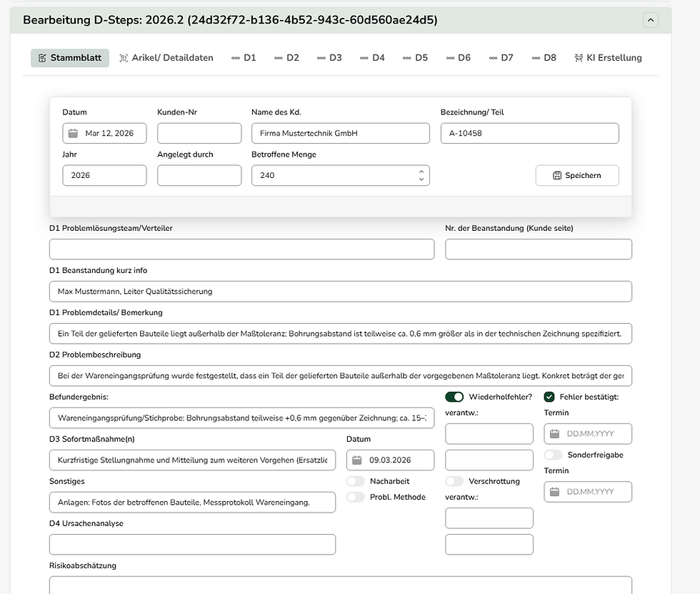Click last field under Verschrottung verantw.
The width and height of the screenshot is (700, 594).
(489, 545)
